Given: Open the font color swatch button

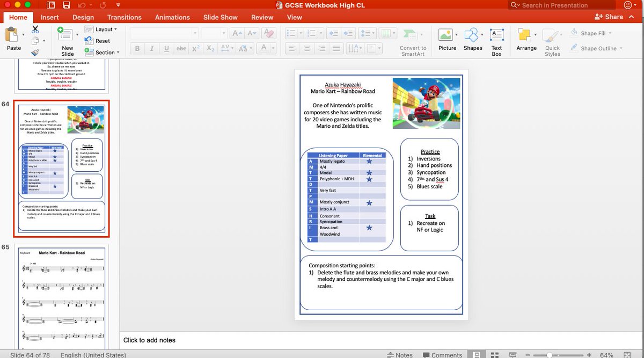Looking at the screenshot, I should click(263, 48).
